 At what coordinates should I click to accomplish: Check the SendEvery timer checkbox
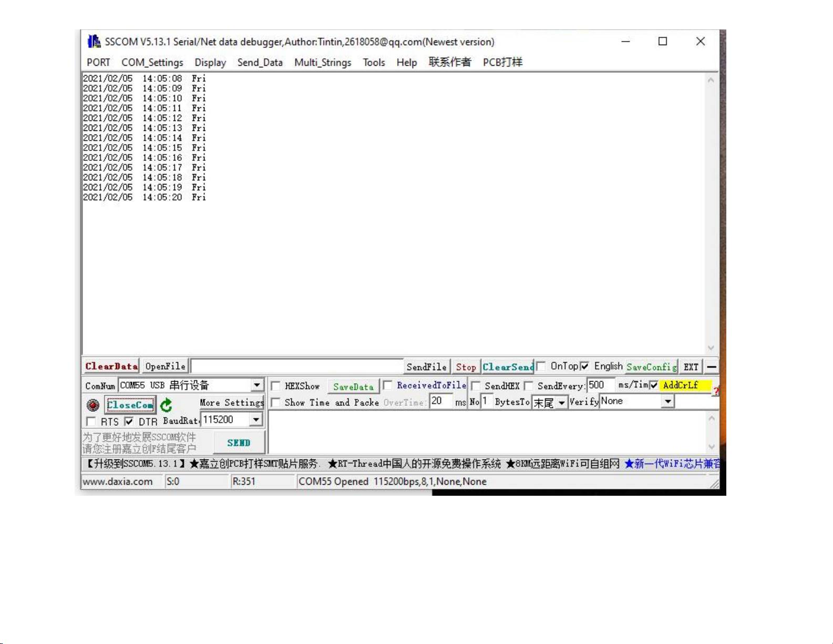[x=529, y=386]
